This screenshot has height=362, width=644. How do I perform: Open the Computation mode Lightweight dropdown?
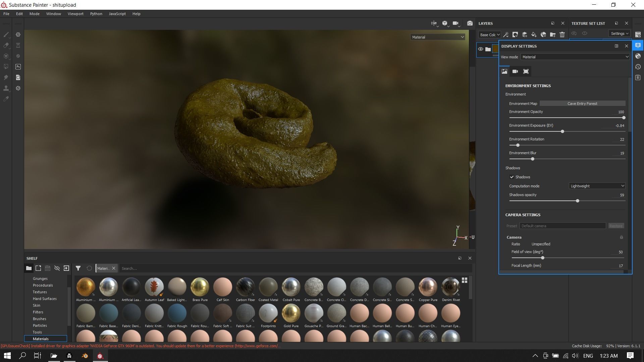(x=597, y=186)
